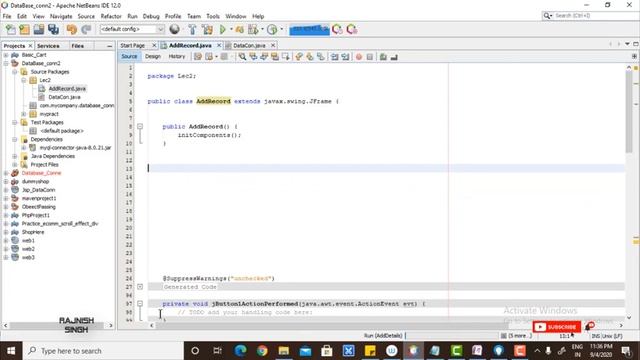Expand the ShopHere project node
The width and height of the screenshot is (640, 360).
(x=6, y=232)
